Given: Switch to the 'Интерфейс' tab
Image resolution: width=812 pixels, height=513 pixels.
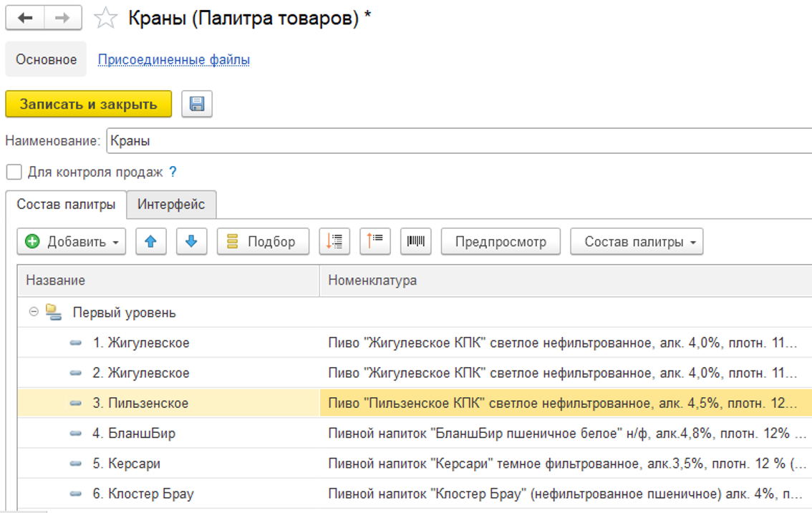Looking at the screenshot, I should 171,205.
